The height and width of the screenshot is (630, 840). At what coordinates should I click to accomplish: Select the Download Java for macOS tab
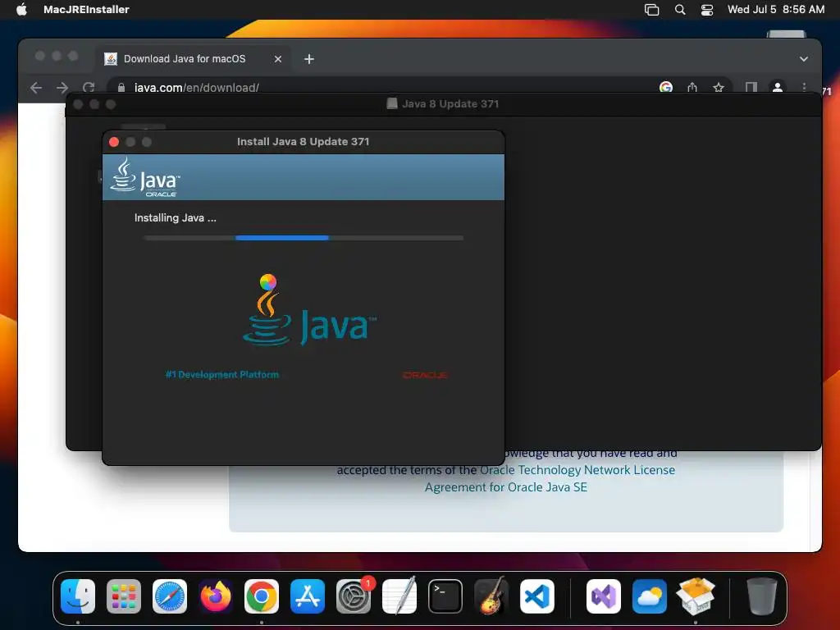[x=185, y=59]
